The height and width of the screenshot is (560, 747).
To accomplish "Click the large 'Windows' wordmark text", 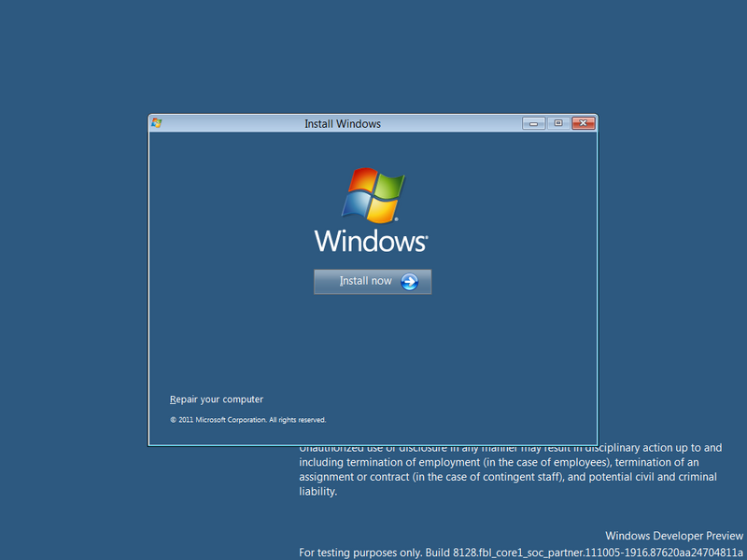I will [371, 241].
